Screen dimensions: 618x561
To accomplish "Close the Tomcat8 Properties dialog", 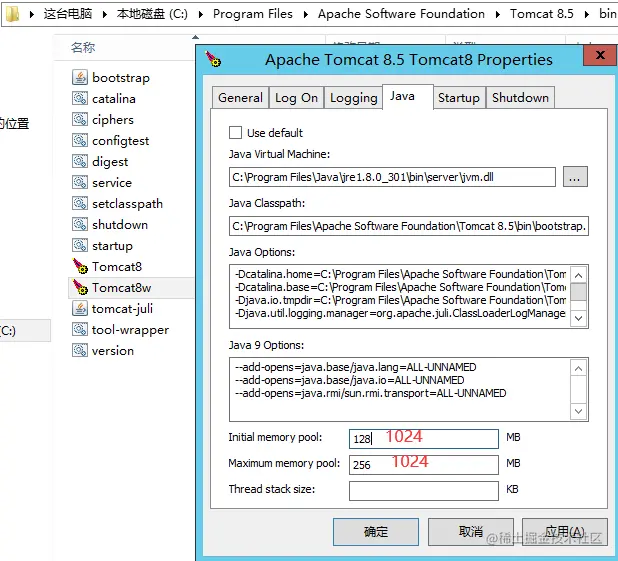I will [600, 55].
